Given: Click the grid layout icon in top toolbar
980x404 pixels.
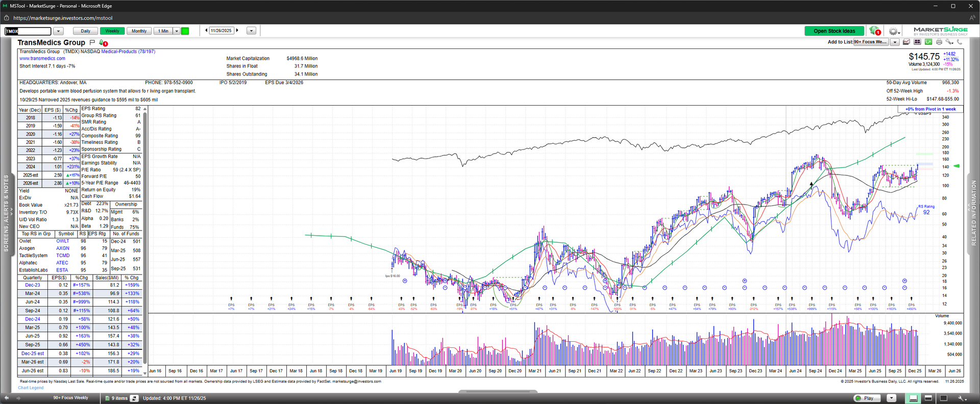Looking at the screenshot, I should [x=917, y=42].
